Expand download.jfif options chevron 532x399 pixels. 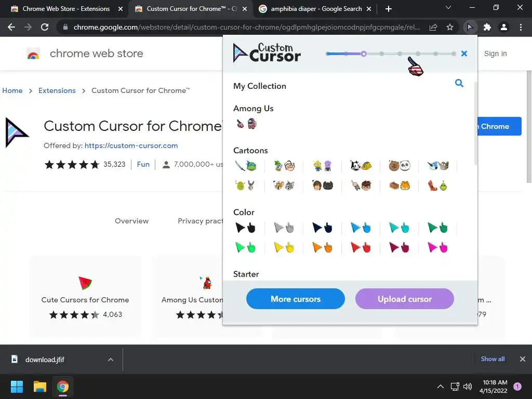pyautogui.click(x=111, y=360)
